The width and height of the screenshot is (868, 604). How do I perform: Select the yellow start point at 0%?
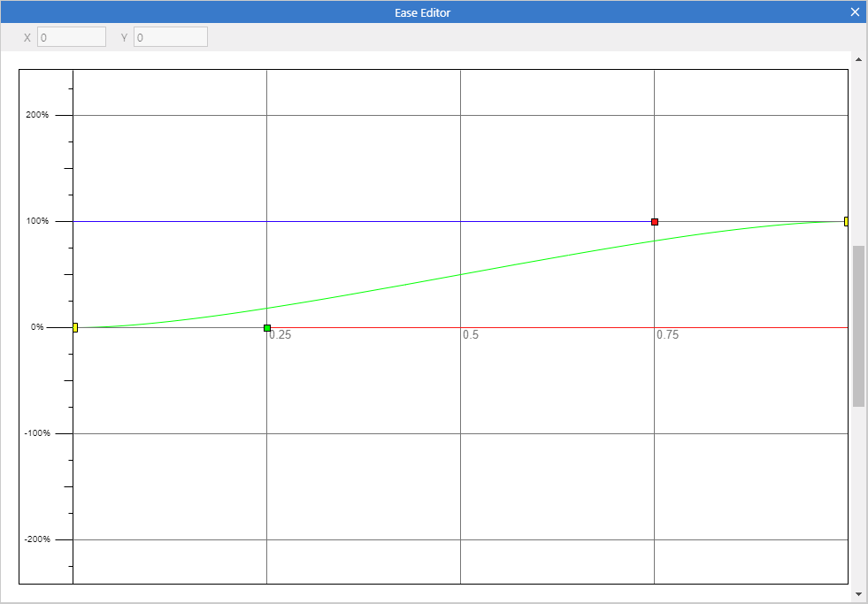point(75,328)
